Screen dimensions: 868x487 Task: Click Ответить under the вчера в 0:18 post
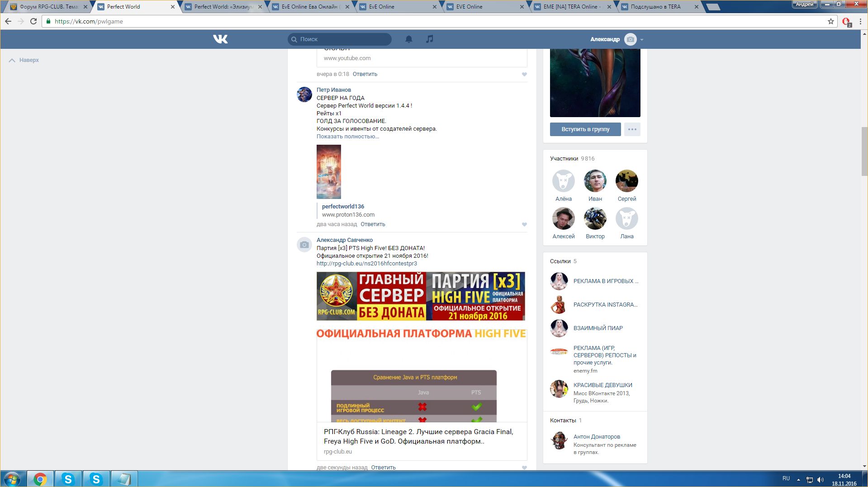365,74
